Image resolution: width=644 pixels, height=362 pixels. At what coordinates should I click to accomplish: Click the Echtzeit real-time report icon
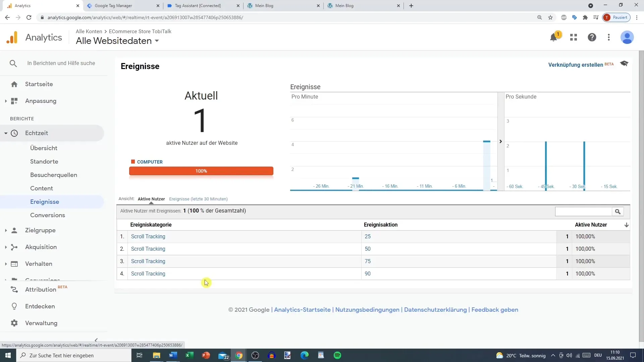(x=15, y=133)
